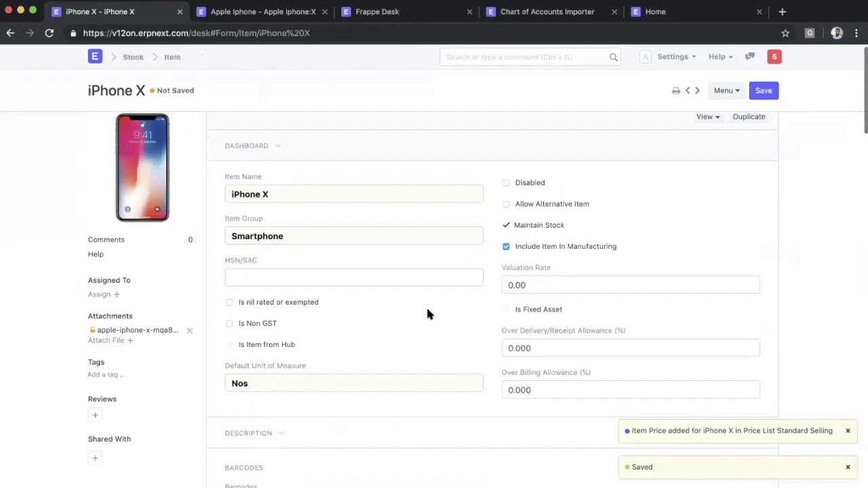Click the HSN/SAC input field

354,277
